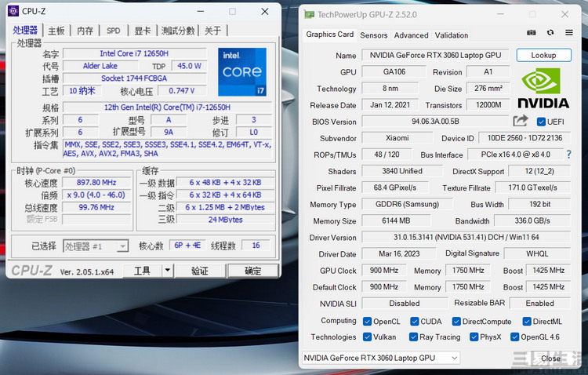Click the BIOS Version field
588x375 pixels.
435,122
